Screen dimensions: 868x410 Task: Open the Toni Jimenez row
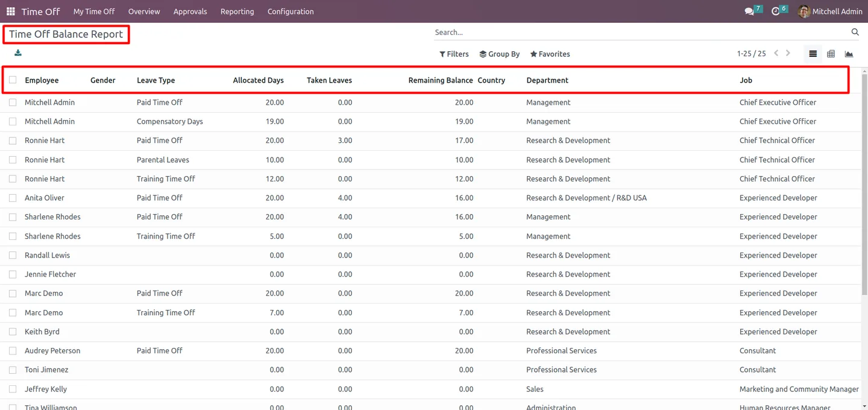click(x=432, y=370)
